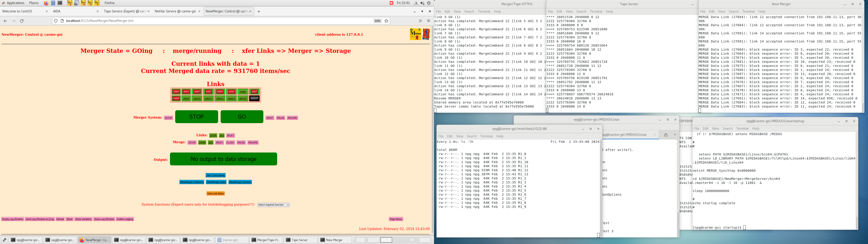The height and width of the screenshot is (244, 868).
Task: Open Terminal menu in the Tape Server window
Action: pos(596,12)
